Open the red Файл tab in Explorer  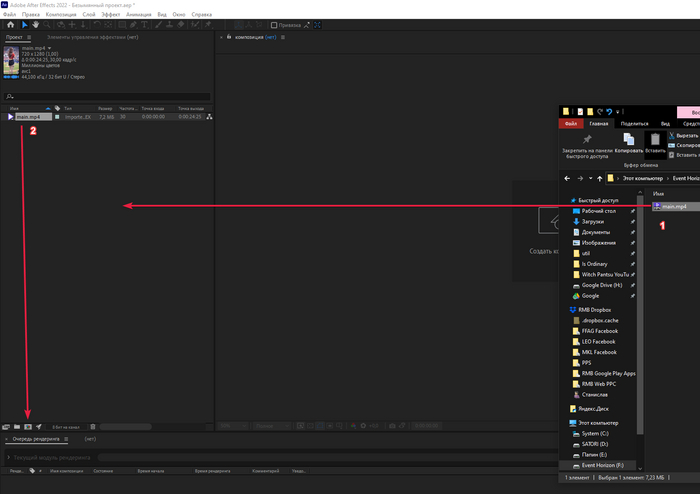[571, 124]
